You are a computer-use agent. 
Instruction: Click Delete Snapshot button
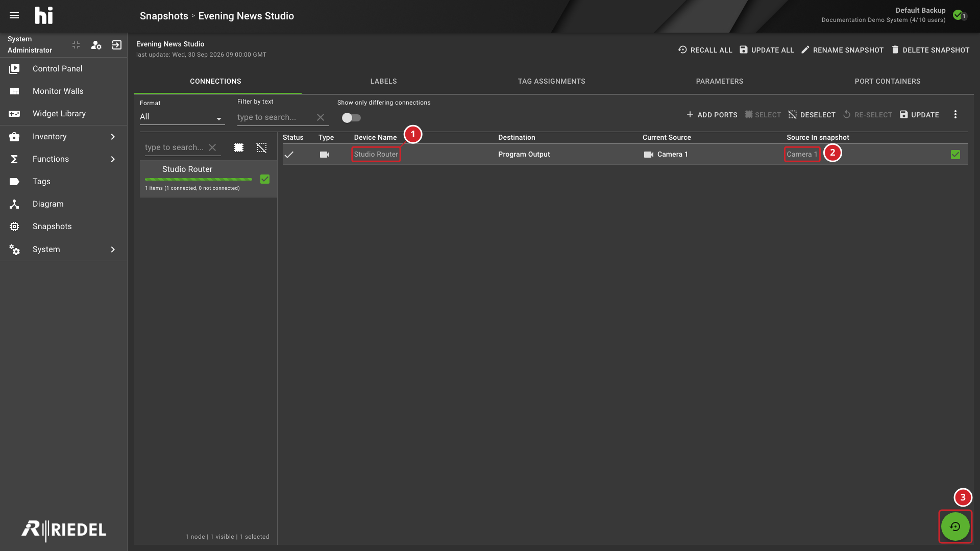930,50
